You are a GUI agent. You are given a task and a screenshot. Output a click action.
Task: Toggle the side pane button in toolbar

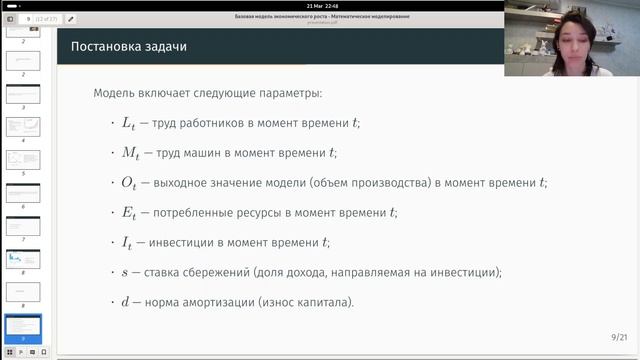coord(10,19)
